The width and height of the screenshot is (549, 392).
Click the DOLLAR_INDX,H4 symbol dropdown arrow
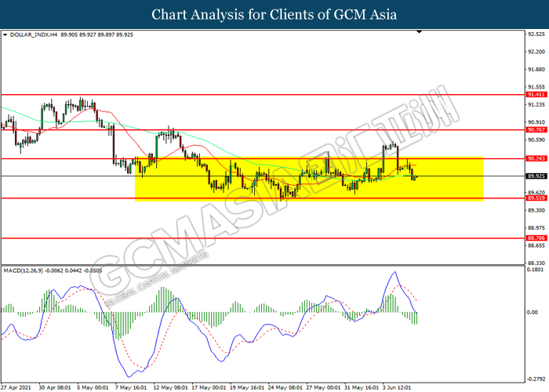pyautogui.click(x=5, y=35)
